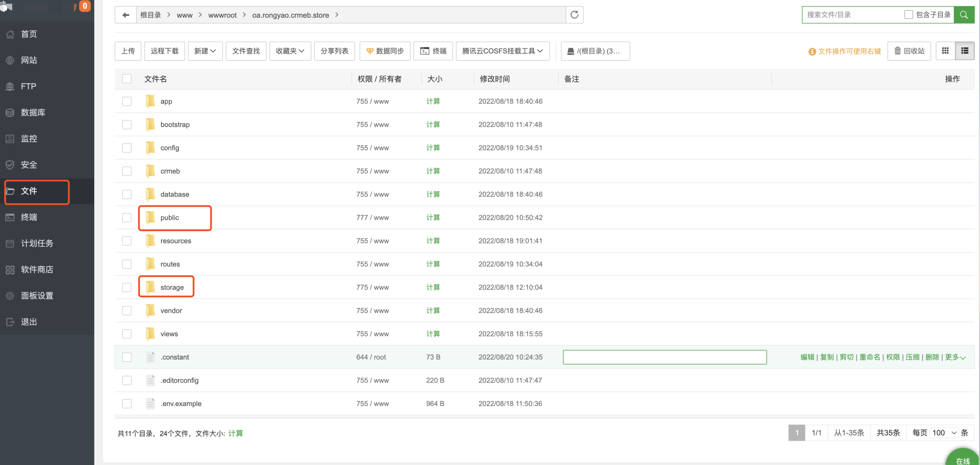Click the .editorconfig file icon
This screenshot has height=465, width=980.
click(150, 380)
